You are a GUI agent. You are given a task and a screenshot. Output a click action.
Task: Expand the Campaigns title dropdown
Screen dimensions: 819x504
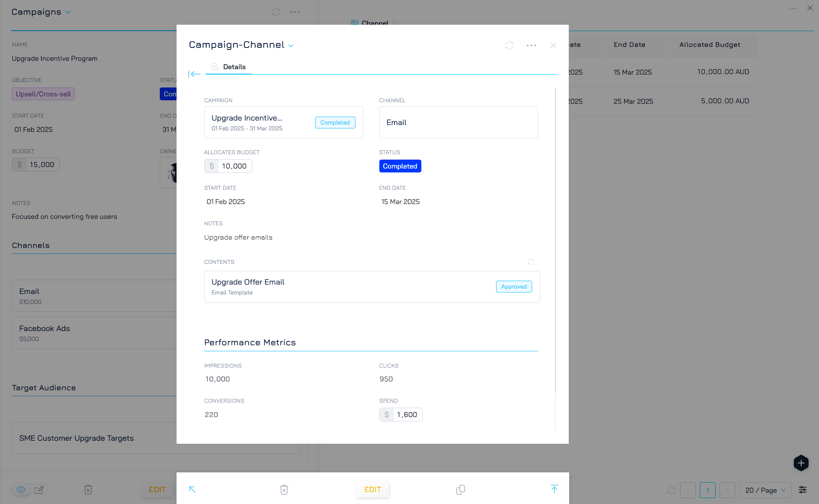pyautogui.click(x=68, y=12)
